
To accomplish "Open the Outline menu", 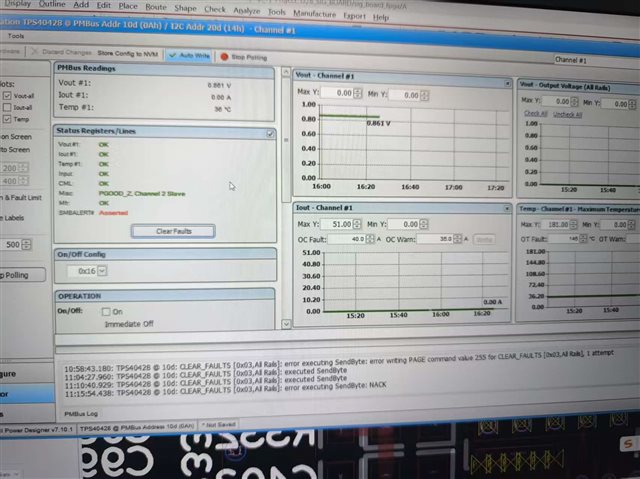I will 52,4.
